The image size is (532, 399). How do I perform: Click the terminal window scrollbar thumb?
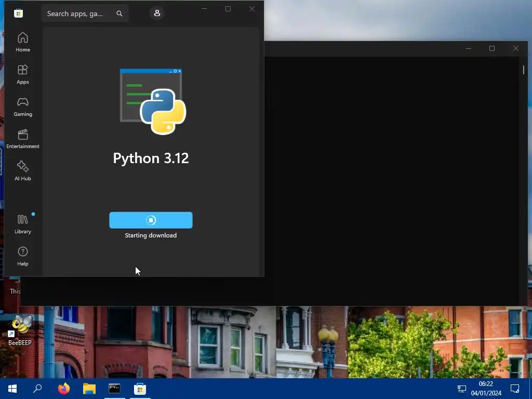(524, 70)
